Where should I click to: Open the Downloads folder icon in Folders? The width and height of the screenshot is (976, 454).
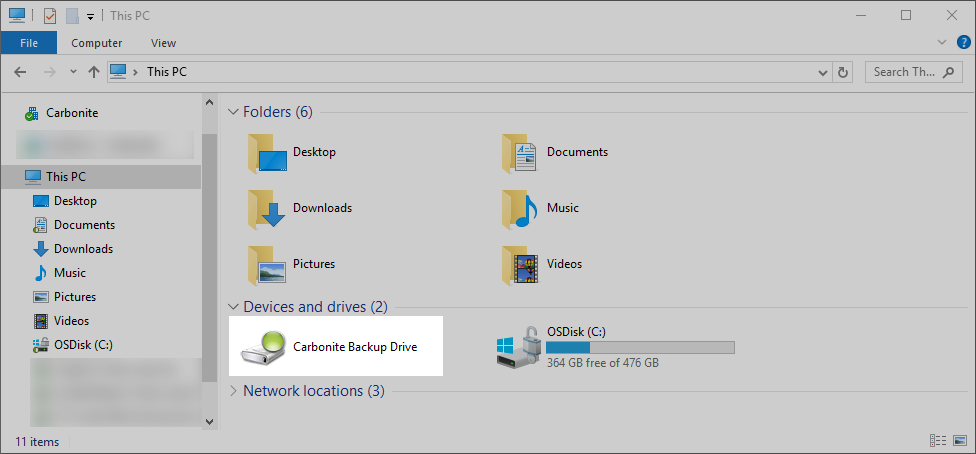[x=266, y=209]
